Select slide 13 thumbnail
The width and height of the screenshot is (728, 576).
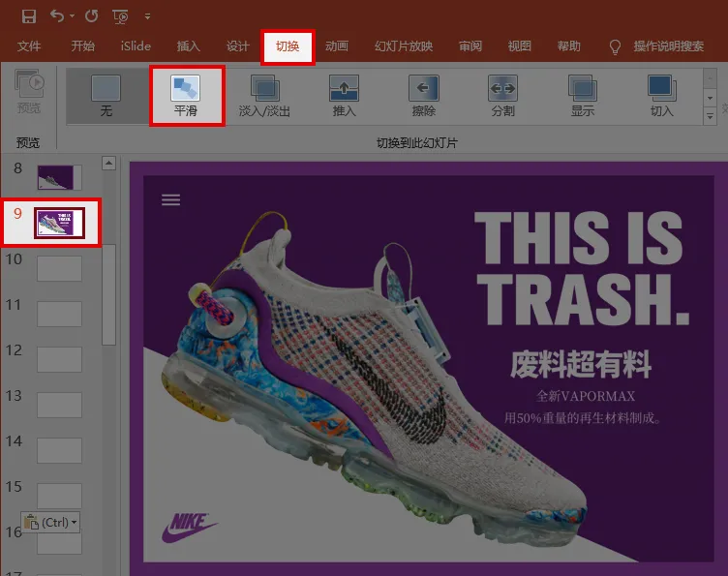click(x=59, y=405)
